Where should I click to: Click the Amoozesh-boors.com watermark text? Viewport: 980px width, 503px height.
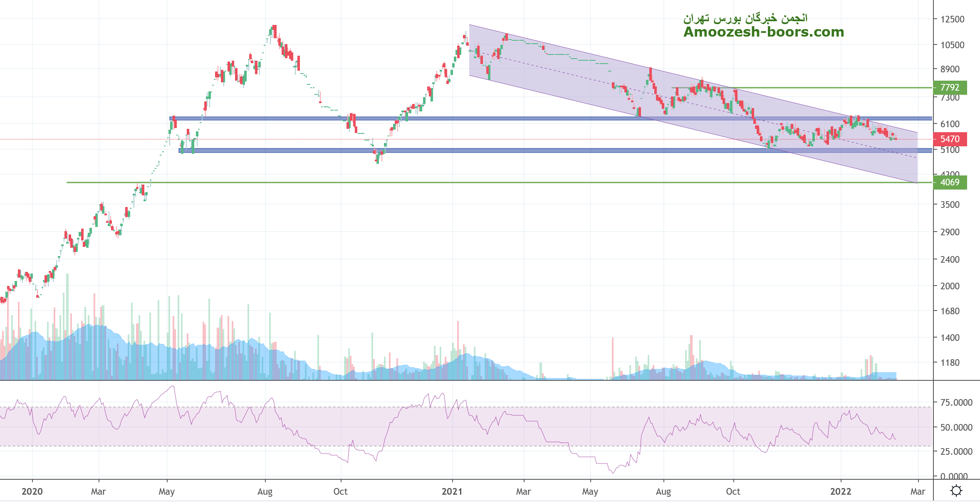[763, 32]
